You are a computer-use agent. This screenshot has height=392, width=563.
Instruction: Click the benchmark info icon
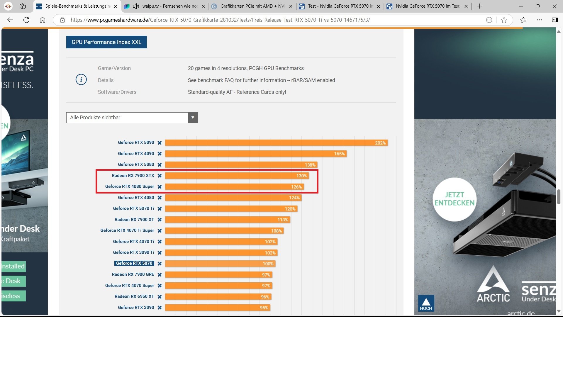[x=81, y=79]
